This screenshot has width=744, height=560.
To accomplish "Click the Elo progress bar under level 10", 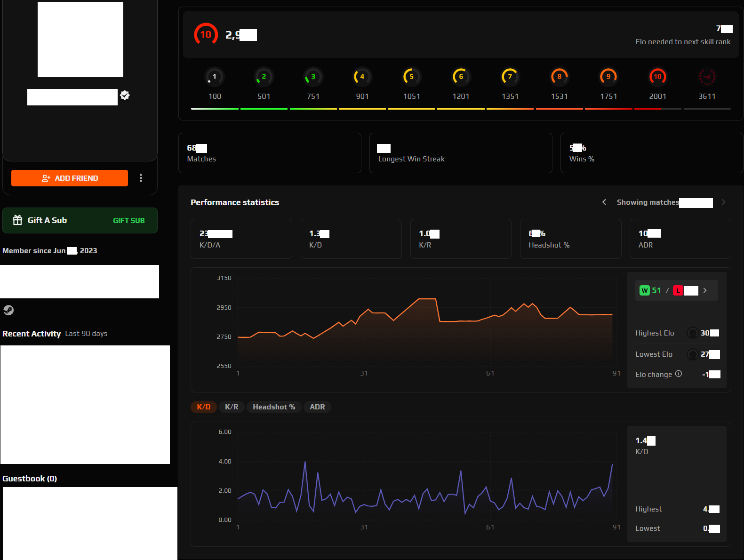I will click(657, 109).
